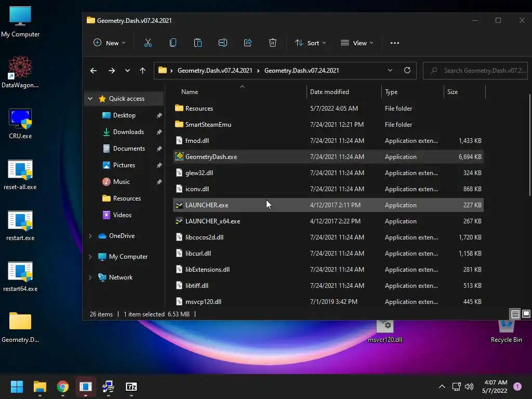Expand My Computer in navigation pane

coord(90,257)
